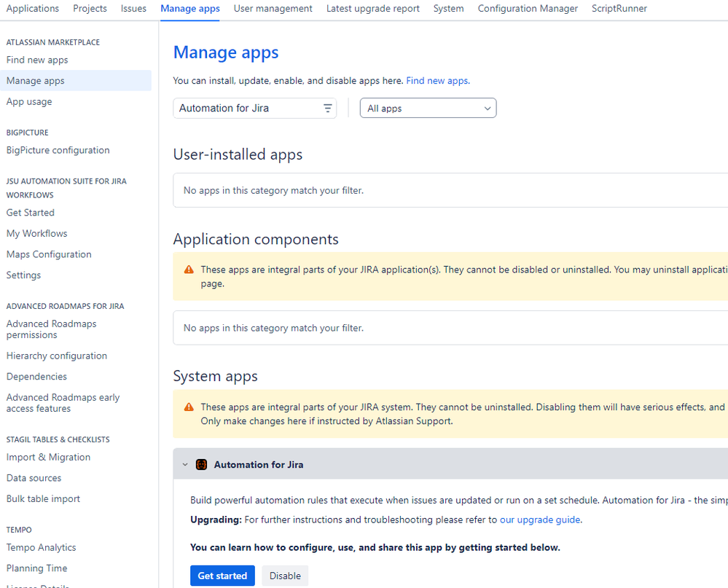Open JSU Settings in the sidebar
This screenshot has width=728, height=588.
(x=23, y=275)
